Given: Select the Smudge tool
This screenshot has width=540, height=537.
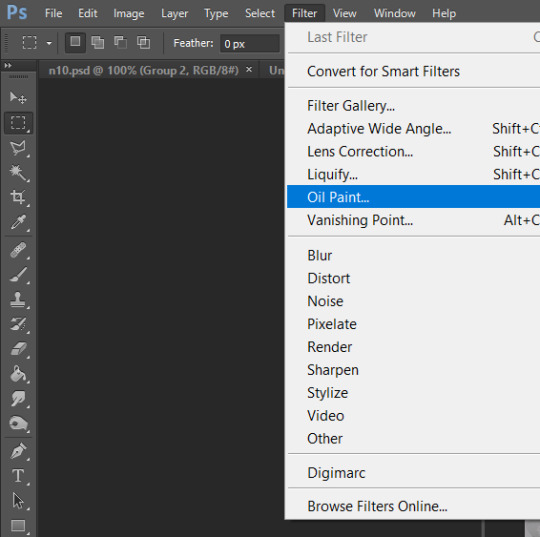Looking at the screenshot, I should [18, 399].
